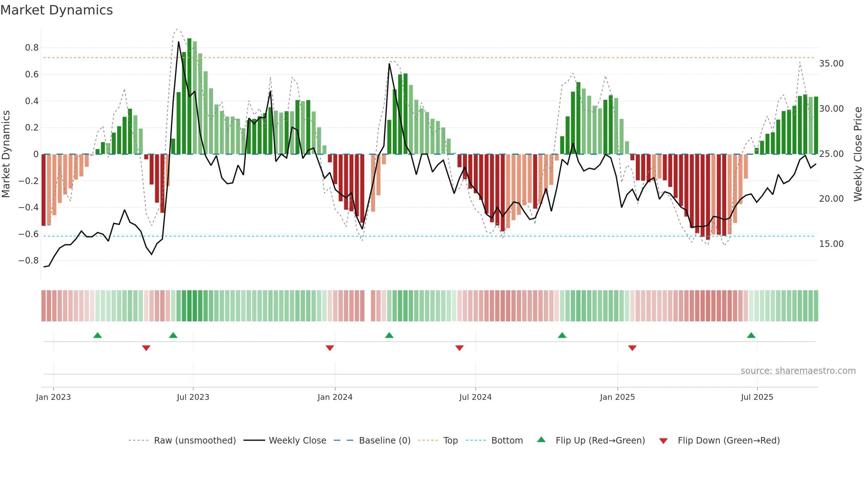Select the first red flip-down marker in 2023
Viewport: 868px width, 488px height.
click(x=146, y=348)
